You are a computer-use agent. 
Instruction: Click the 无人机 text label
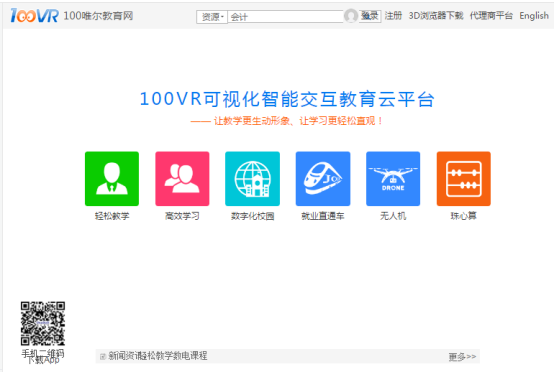click(393, 216)
